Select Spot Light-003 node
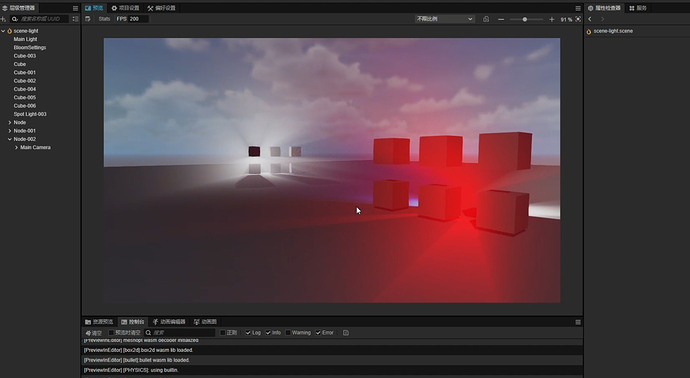Image resolution: width=690 pixels, height=378 pixels. click(30, 114)
